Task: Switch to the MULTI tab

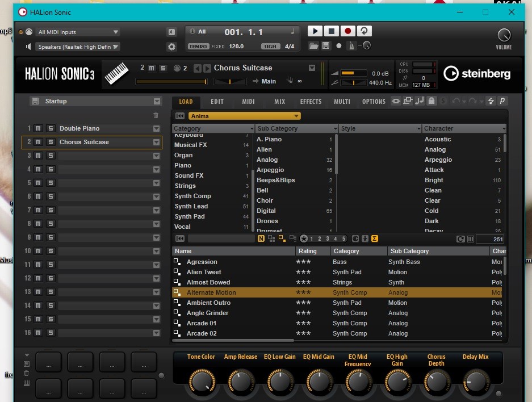Action: tap(342, 102)
